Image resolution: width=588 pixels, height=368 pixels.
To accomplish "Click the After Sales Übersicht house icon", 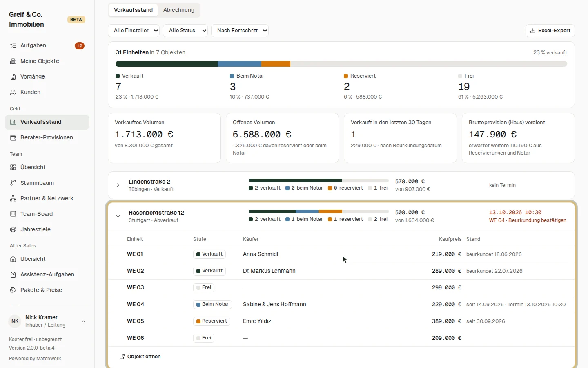I will [x=13, y=259].
